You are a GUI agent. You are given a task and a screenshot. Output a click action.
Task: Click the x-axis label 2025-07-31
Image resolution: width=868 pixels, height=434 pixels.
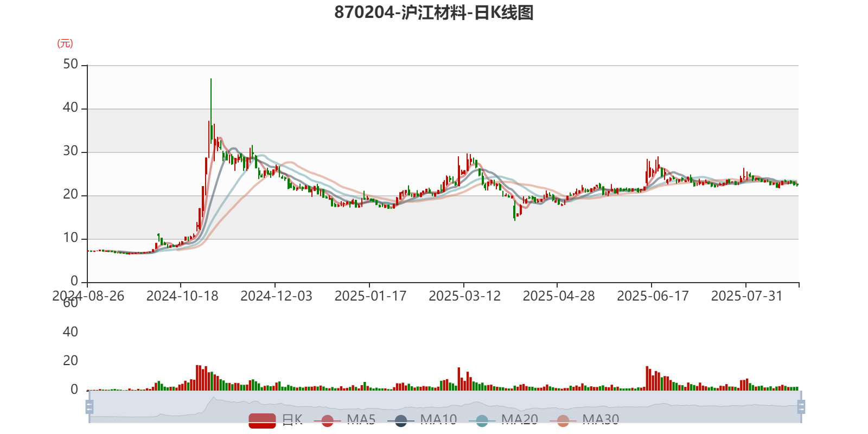747,296
